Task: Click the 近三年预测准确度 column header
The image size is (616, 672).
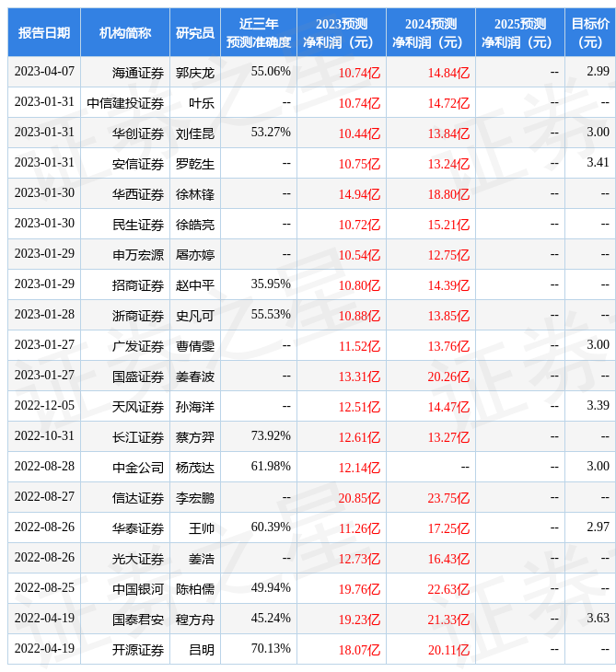Action: pyautogui.click(x=259, y=32)
